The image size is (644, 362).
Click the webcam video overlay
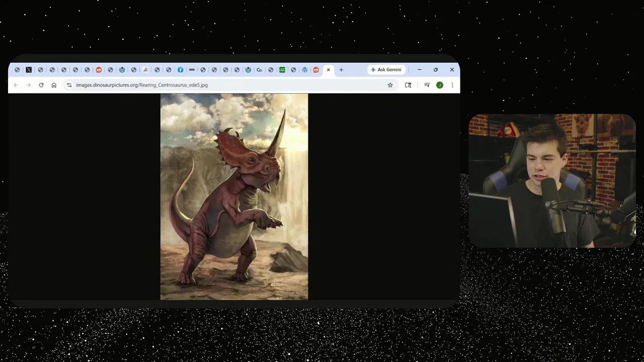click(552, 181)
